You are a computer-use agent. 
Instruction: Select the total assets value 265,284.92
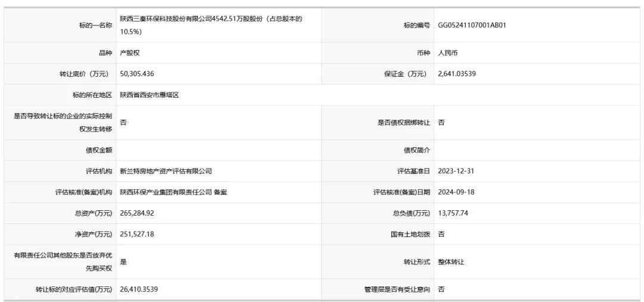click(x=137, y=213)
